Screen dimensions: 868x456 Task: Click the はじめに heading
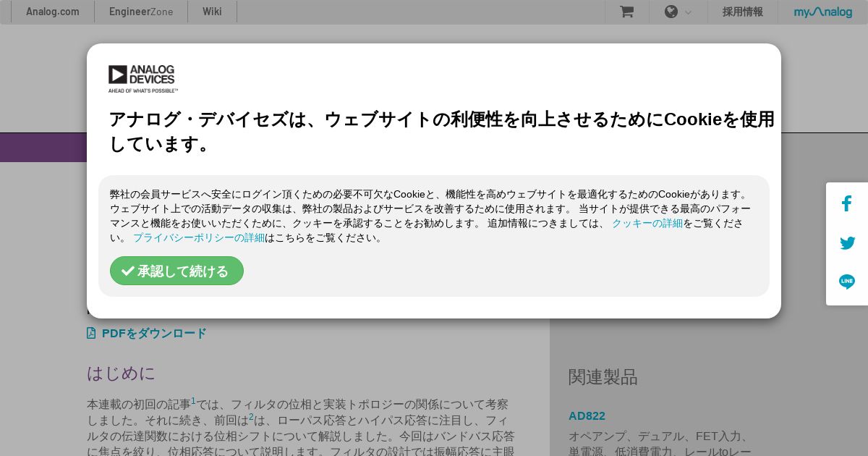coord(121,373)
